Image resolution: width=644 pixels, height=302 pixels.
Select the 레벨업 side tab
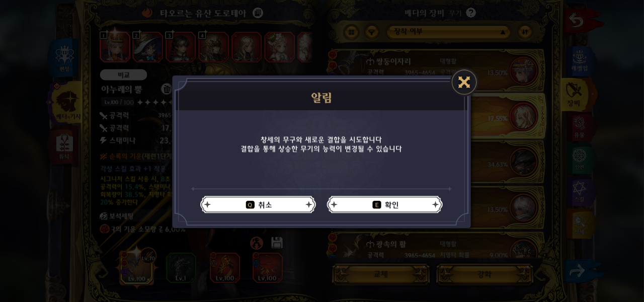point(580,60)
